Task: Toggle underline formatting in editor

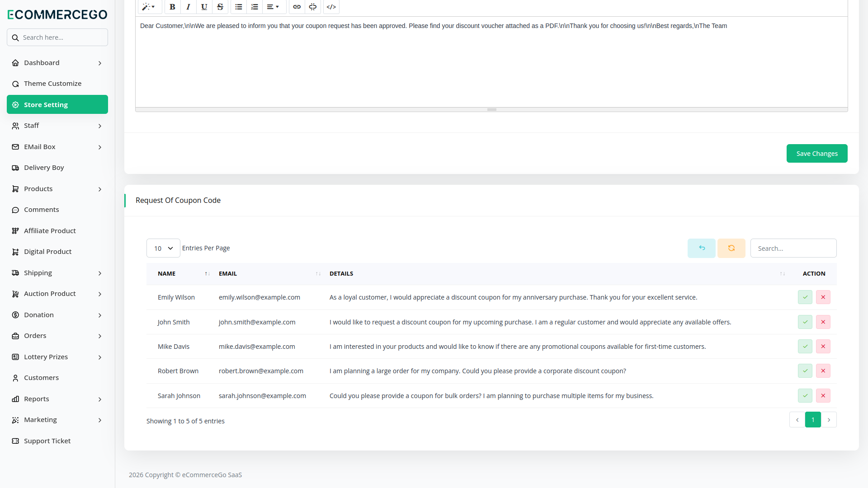Action: click(204, 7)
